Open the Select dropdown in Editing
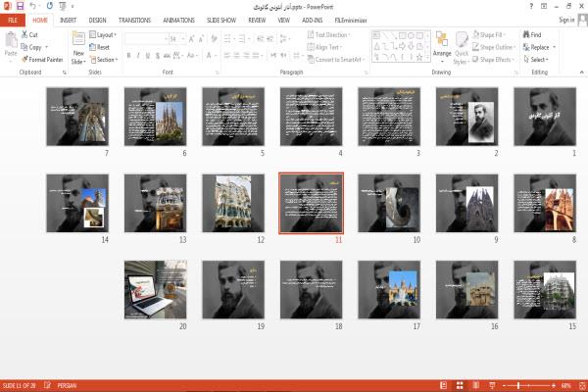The height and width of the screenshot is (392, 588). point(536,59)
